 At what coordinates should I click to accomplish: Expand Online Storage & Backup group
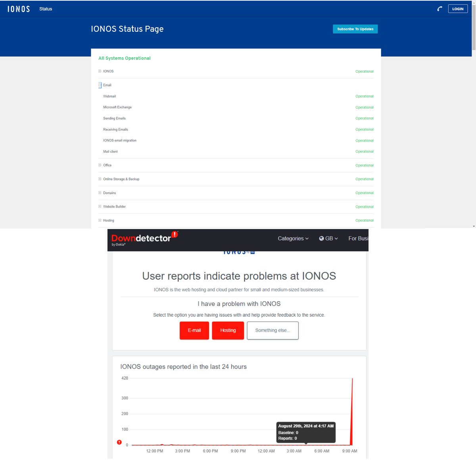point(100,179)
